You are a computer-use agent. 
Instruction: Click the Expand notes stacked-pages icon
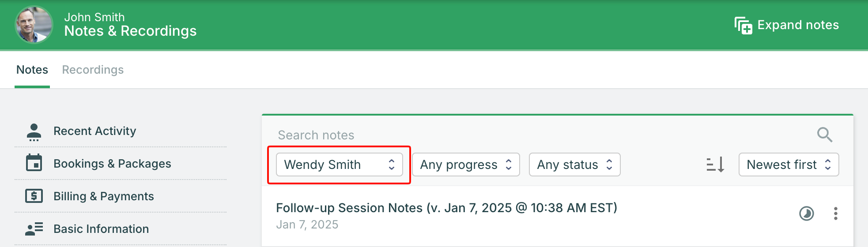tap(743, 26)
